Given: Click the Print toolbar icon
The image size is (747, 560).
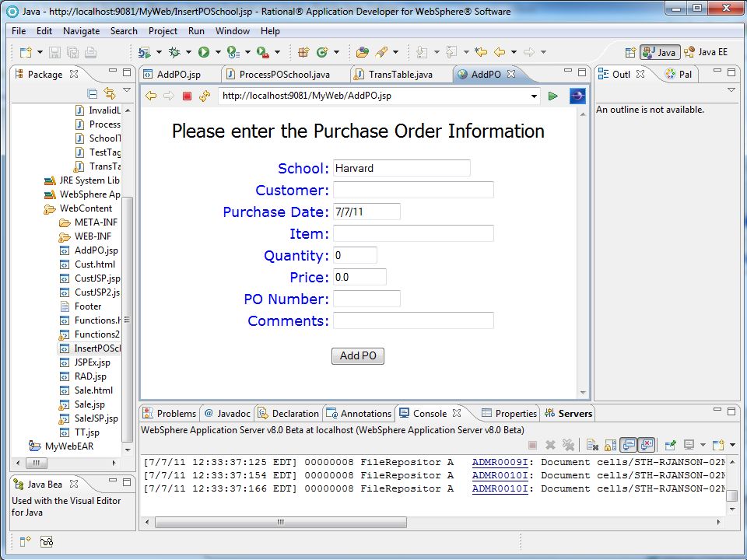Looking at the screenshot, I should [x=90, y=52].
